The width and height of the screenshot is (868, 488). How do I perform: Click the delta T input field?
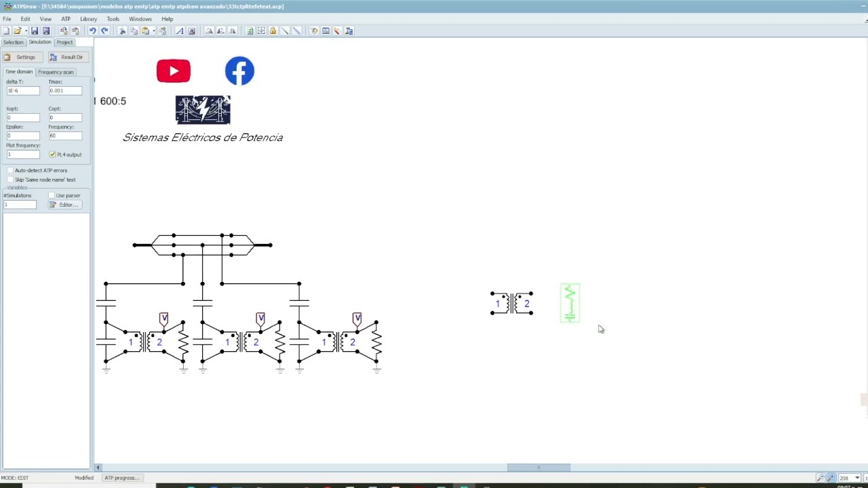(x=22, y=90)
